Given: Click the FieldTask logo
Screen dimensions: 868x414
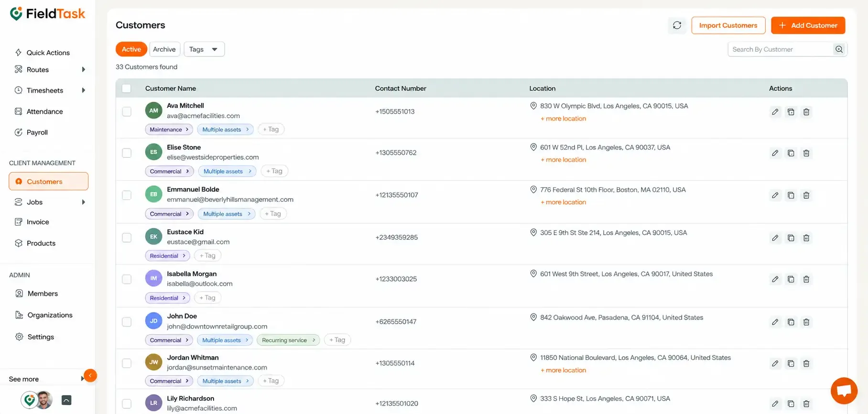Looking at the screenshot, I should (x=48, y=14).
